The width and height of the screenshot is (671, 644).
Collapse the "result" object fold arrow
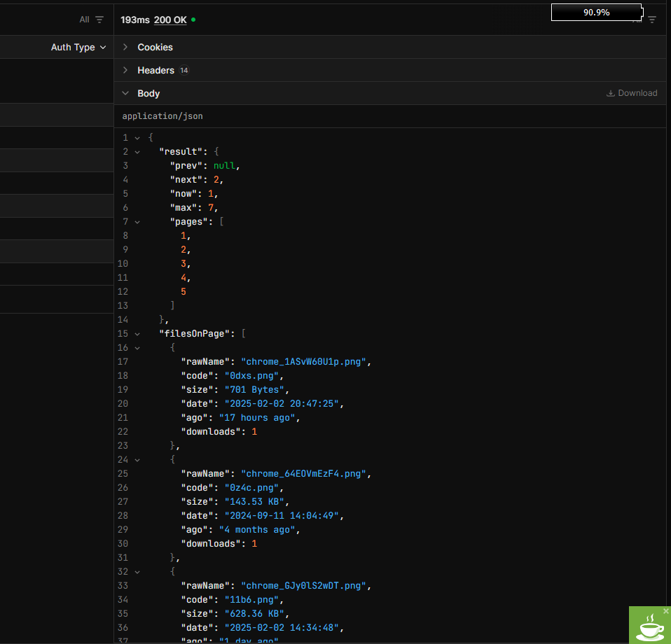point(137,152)
